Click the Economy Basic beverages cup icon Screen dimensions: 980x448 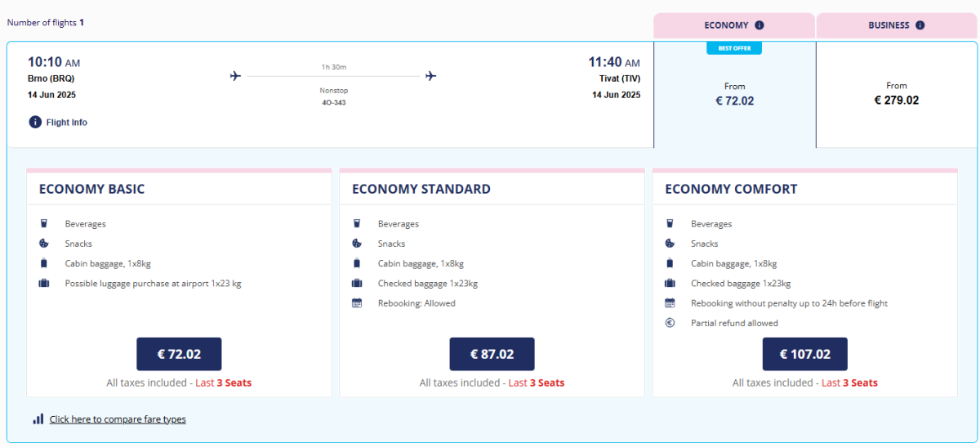[x=43, y=224]
